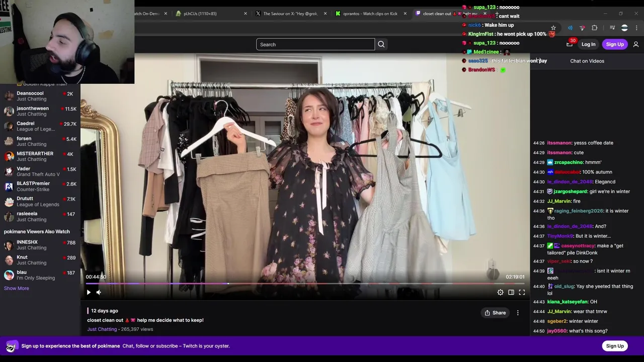This screenshot has height=362, width=644.
Task: Open BLASTPremier Counter-Strike channel
Action: tap(40, 187)
